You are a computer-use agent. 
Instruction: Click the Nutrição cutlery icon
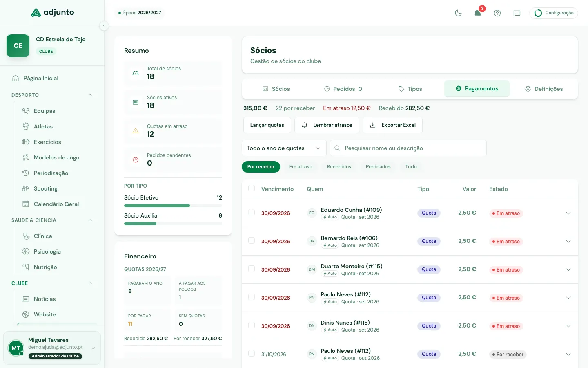[x=26, y=267]
